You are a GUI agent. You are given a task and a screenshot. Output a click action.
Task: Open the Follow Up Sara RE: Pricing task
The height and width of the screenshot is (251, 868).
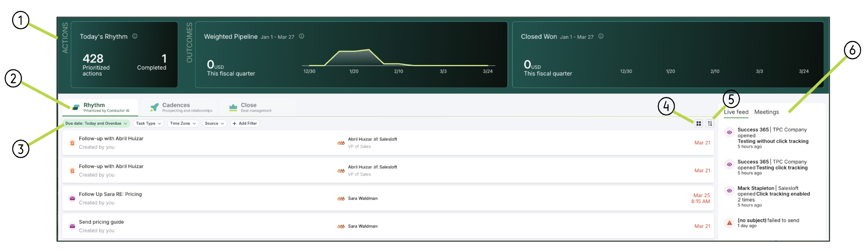pyautogui.click(x=388, y=198)
